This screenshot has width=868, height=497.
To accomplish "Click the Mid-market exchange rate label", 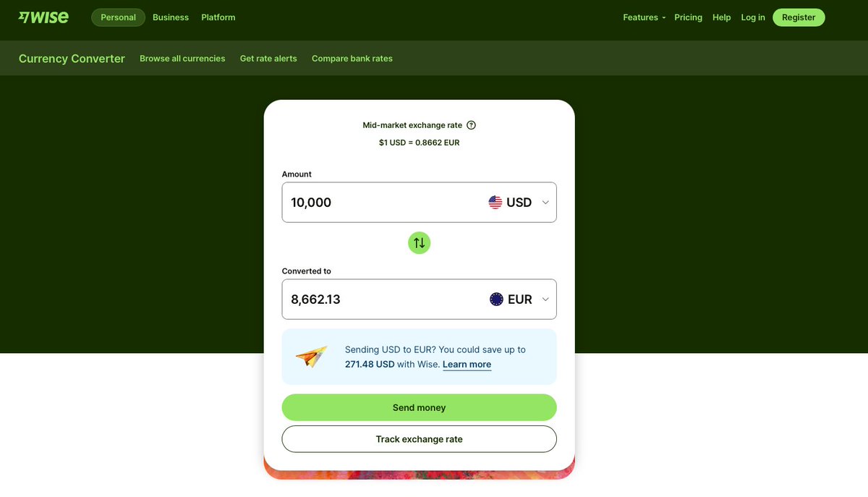I will [x=412, y=125].
